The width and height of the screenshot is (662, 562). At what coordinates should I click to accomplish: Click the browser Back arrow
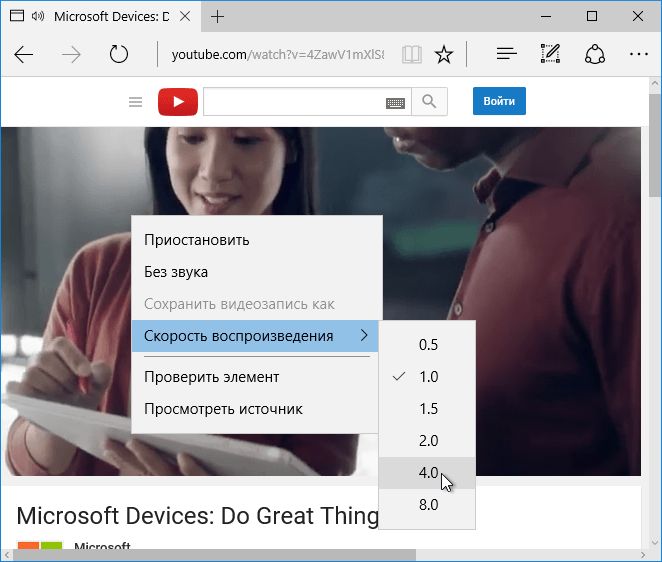coord(24,54)
